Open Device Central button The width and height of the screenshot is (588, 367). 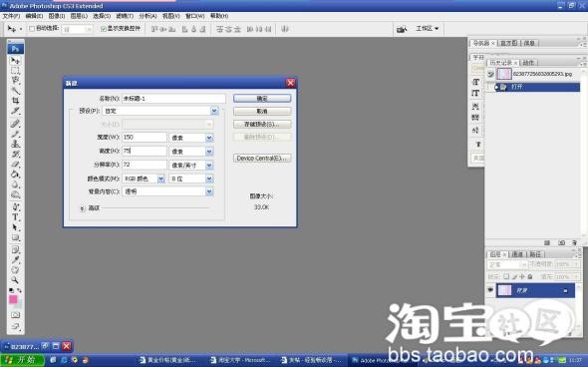pyautogui.click(x=262, y=158)
